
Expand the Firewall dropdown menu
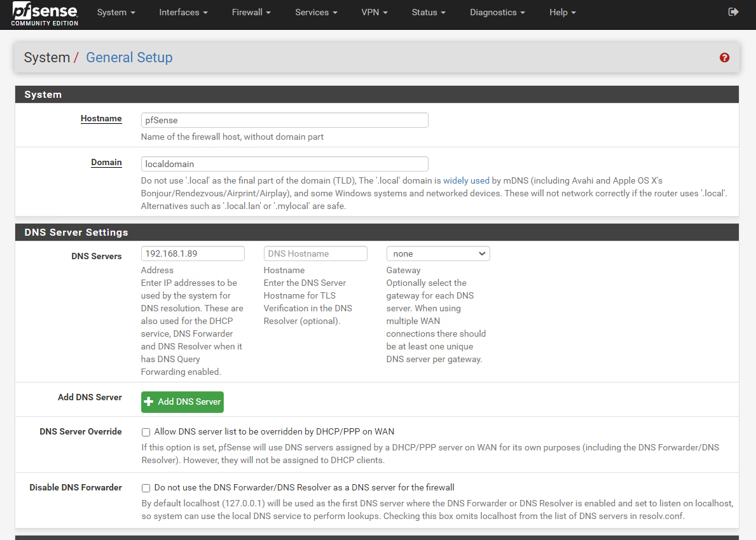coord(251,13)
